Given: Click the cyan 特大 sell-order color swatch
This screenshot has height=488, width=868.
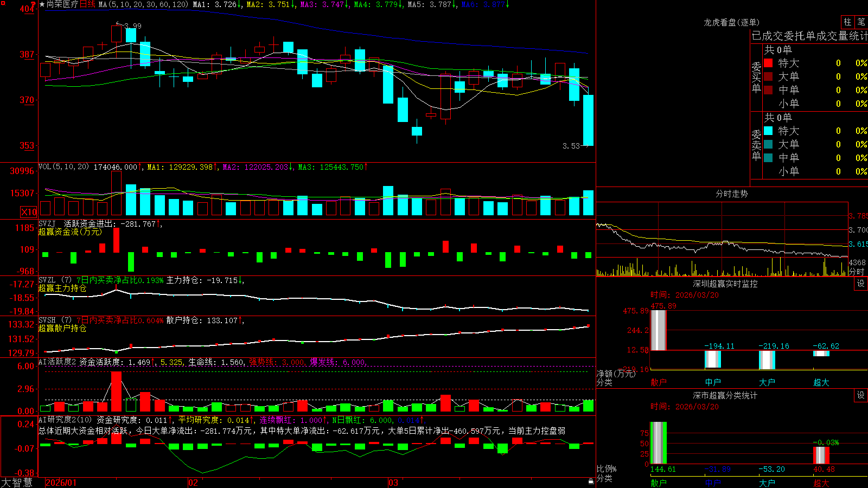Looking at the screenshot, I should (768, 131).
